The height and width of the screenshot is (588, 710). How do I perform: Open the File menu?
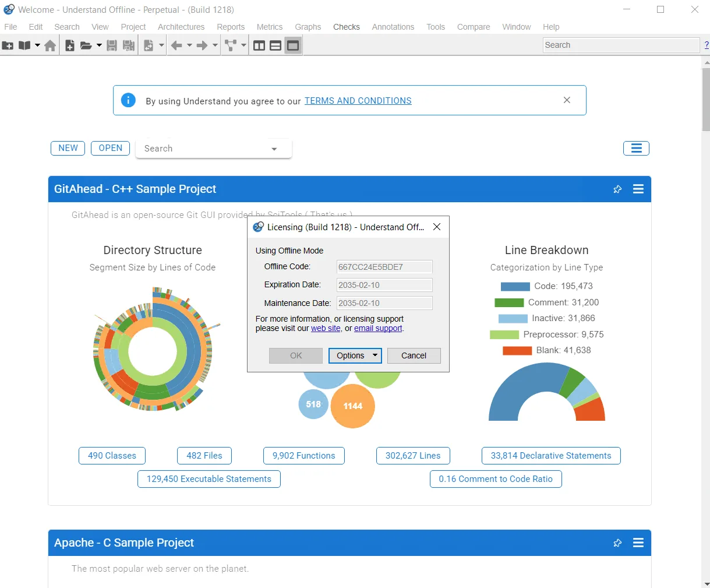(x=10, y=27)
